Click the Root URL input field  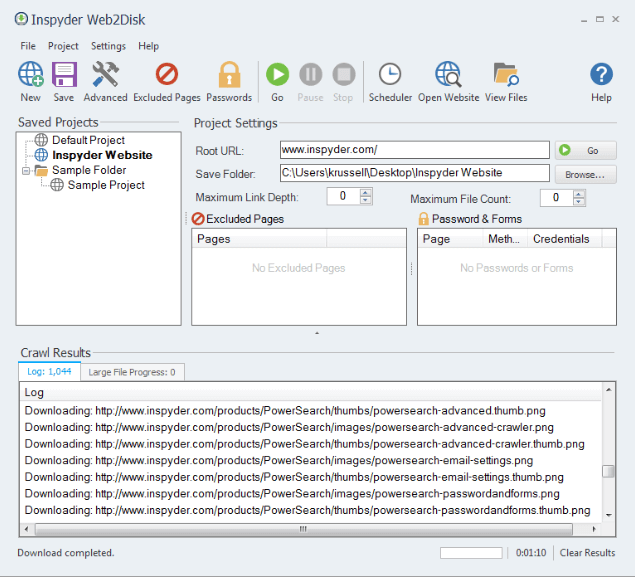414,150
